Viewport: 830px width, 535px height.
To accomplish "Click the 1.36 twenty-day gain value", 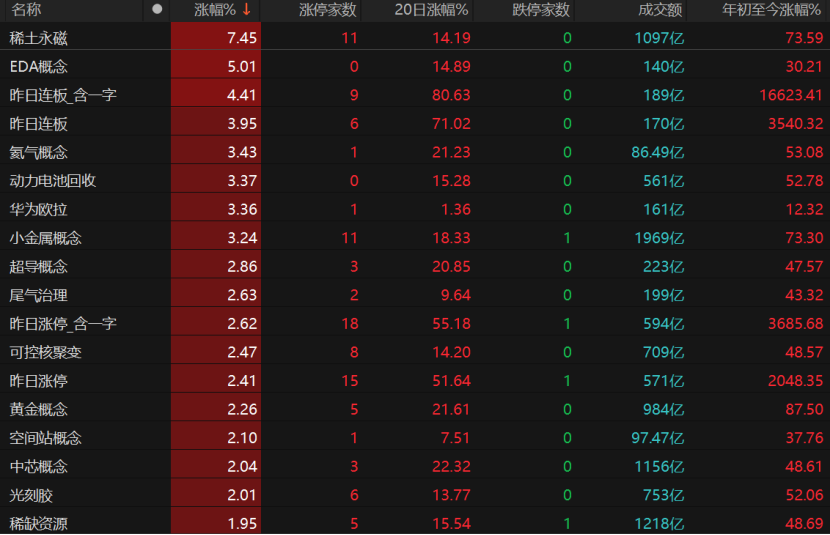I will coord(456,210).
